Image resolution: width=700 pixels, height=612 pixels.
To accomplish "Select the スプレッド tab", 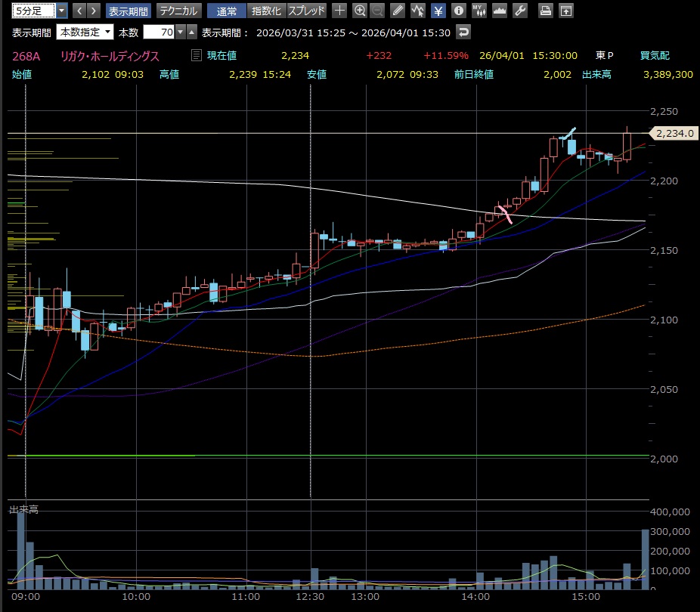I will click(x=307, y=11).
